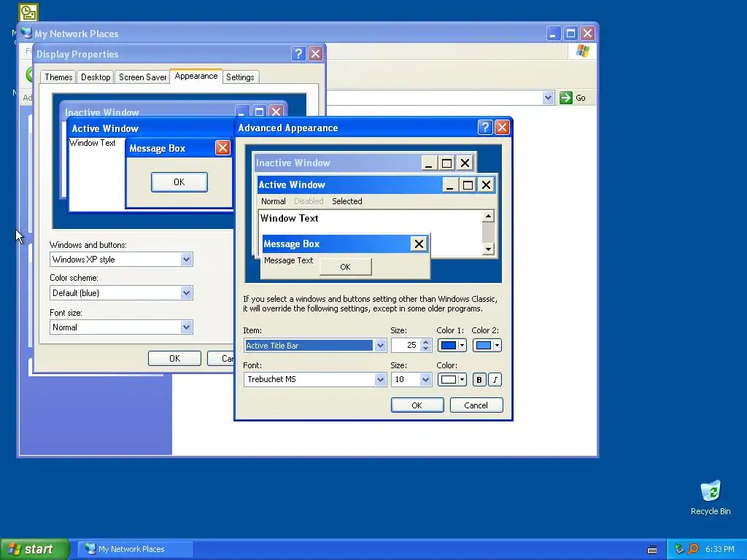Expand the Font dropdown showing Trebuchet MS
The width and height of the screenshot is (747, 560).
(x=379, y=379)
